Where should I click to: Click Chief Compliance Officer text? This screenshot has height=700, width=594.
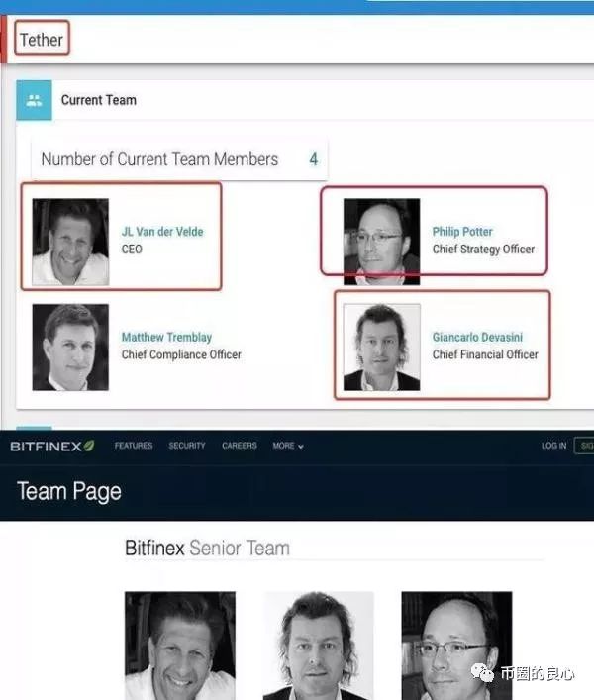click(181, 354)
